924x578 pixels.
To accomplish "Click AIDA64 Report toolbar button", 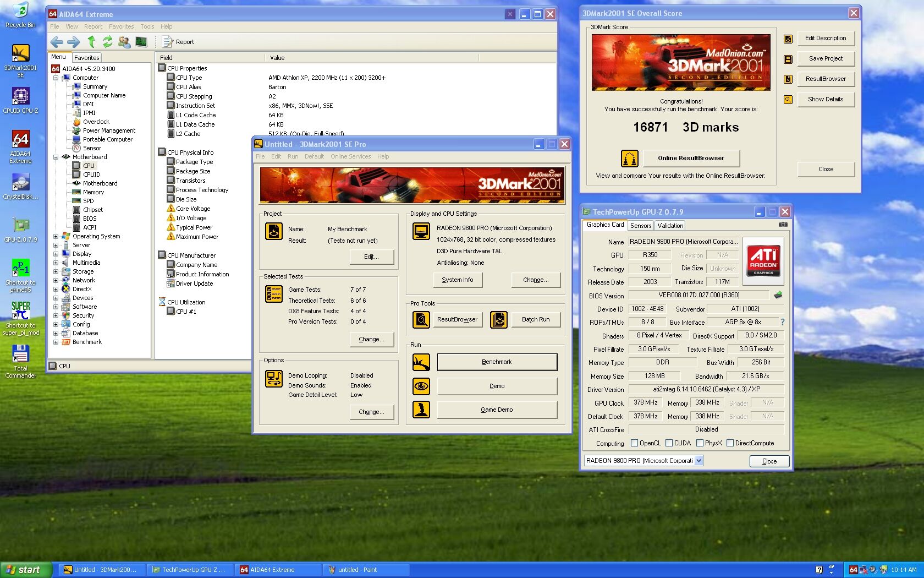I will tap(178, 42).
